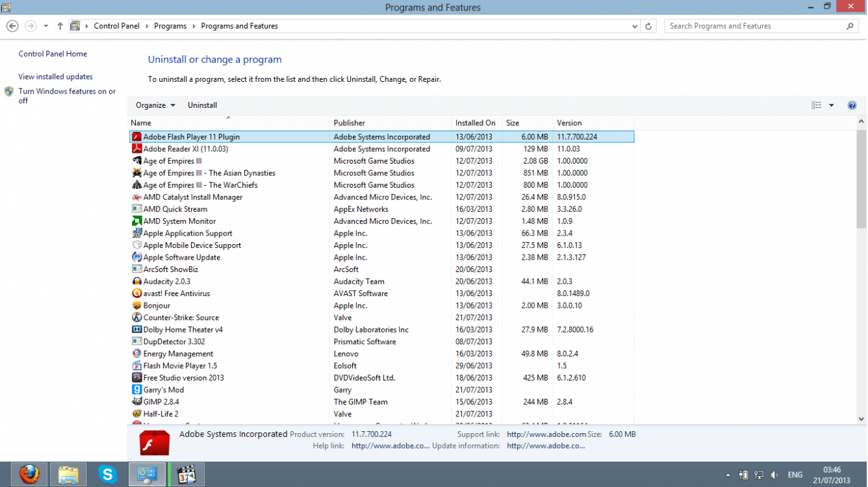The width and height of the screenshot is (868, 487).
Task: Click the Age of Empires III - The Asian Dynasties icon
Action: [136, 173]
